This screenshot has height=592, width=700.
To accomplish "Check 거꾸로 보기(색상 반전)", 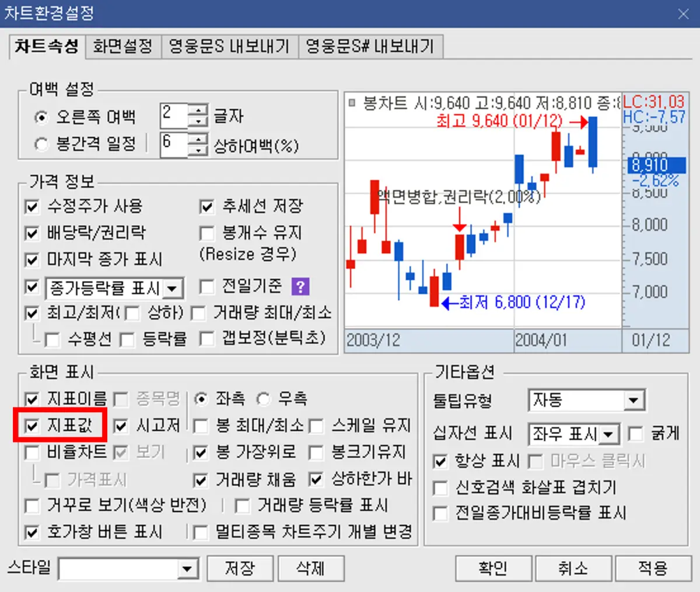I will point(32,506).
